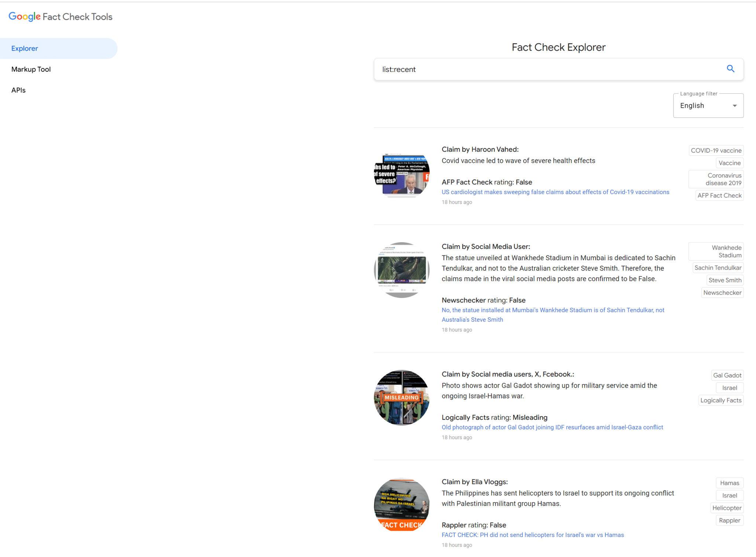
Task: Click the AFP Fact Check tag
Action: pos(719,196)
